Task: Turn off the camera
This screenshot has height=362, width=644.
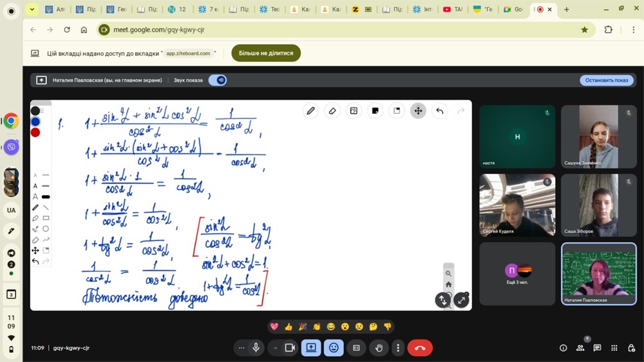Action: [x=290, y=348]
